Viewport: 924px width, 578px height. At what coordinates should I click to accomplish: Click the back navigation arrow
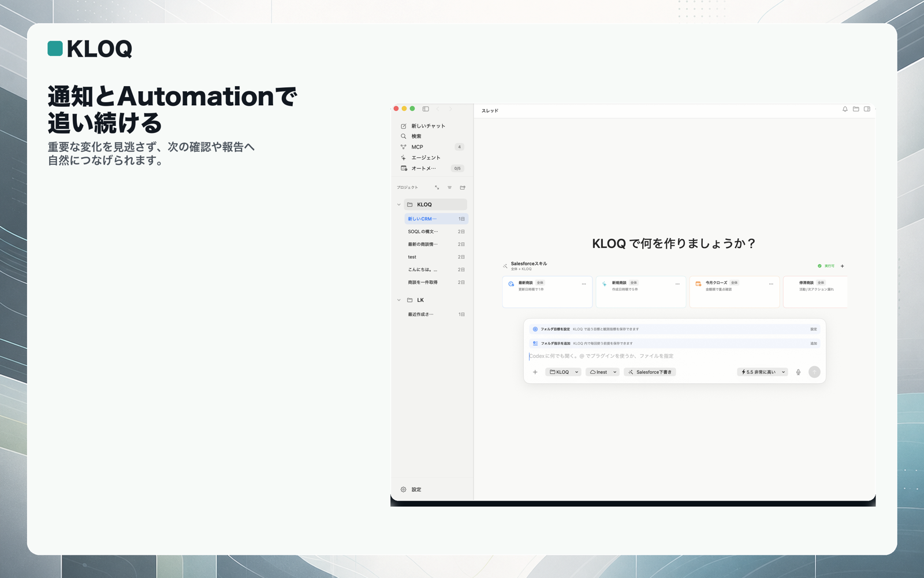pyautogui.click(x=438, y=109)
